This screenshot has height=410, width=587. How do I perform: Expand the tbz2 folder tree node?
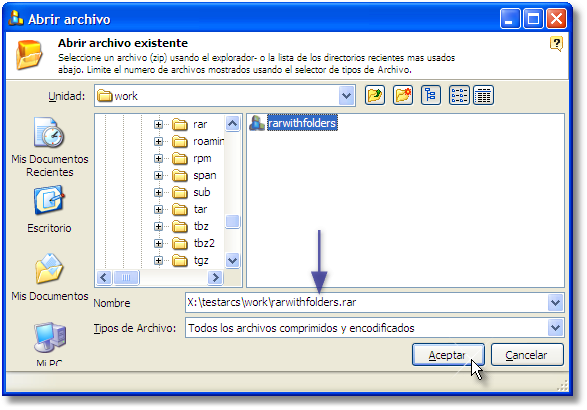(x=158, y=243)
